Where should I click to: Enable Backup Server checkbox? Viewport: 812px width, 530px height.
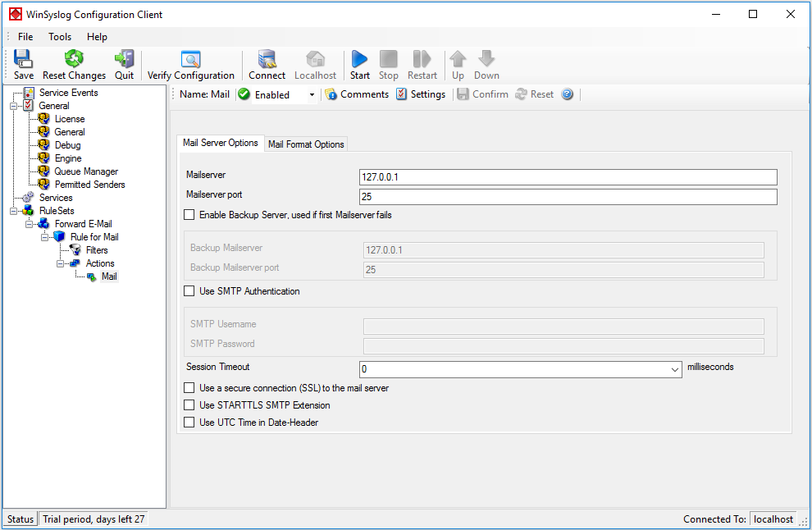(189, 215)
